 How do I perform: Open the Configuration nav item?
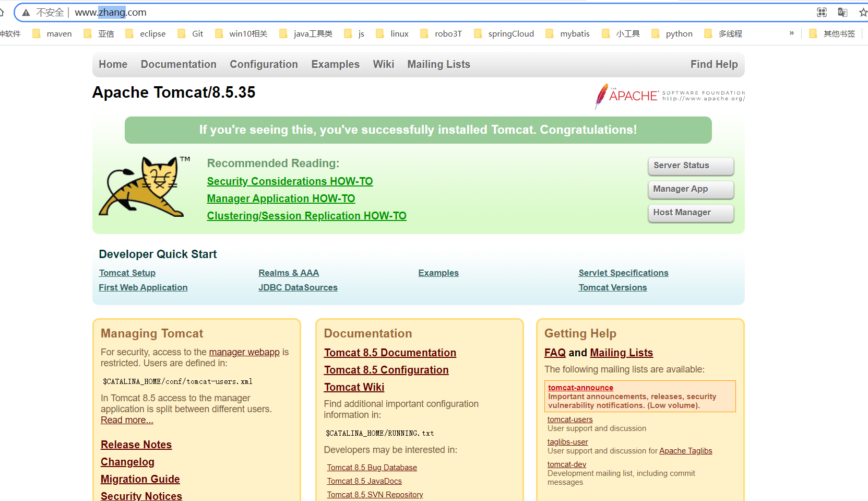point(264,64)
